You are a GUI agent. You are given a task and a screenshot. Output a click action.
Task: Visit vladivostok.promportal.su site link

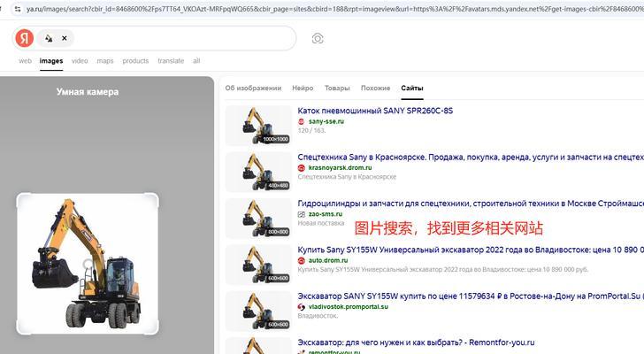coord(349,307)
